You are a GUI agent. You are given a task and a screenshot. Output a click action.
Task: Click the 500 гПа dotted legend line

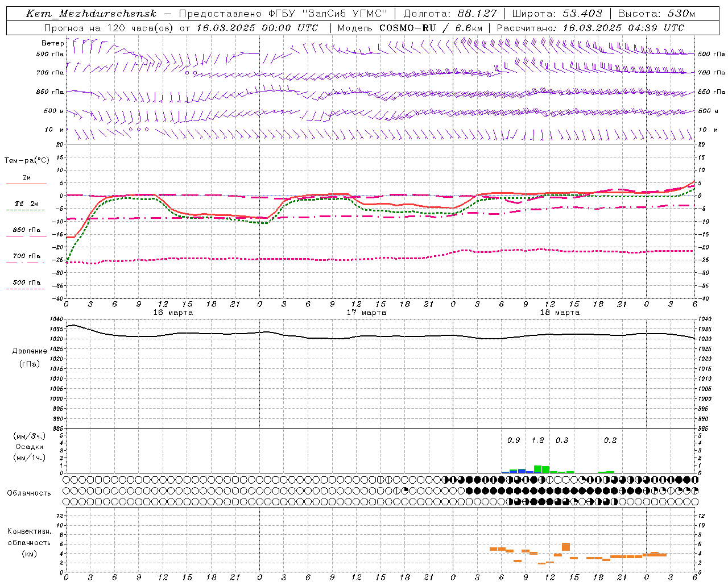pyautogui.click(x=26, y=289)
